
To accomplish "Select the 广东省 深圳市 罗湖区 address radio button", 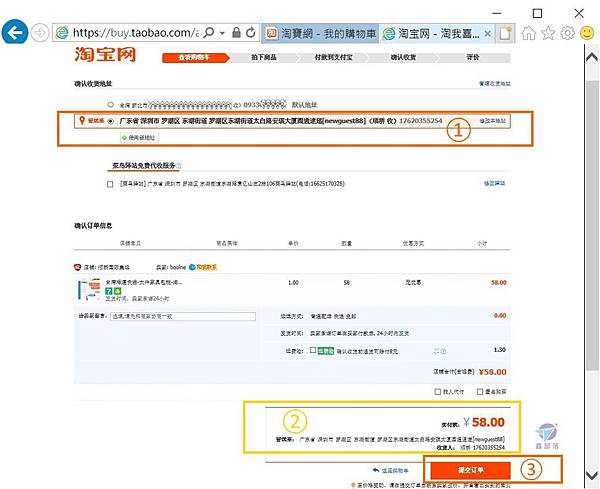I will click(x=111, y=121).
